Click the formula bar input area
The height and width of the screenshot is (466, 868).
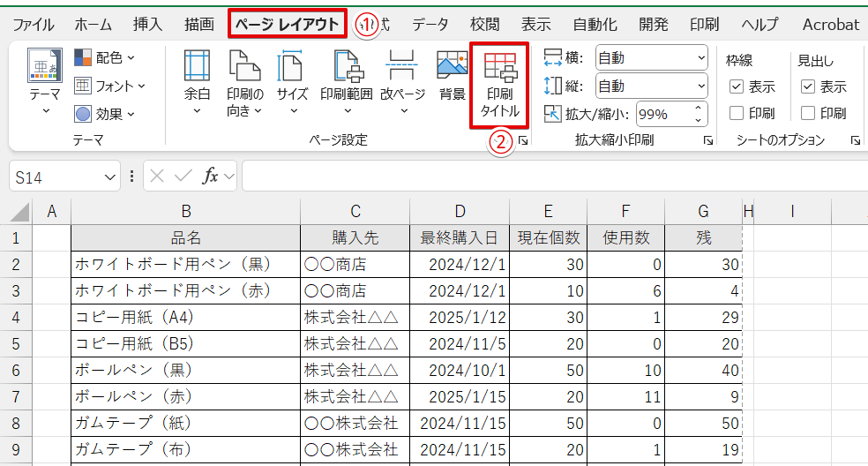tap(555, 177)
